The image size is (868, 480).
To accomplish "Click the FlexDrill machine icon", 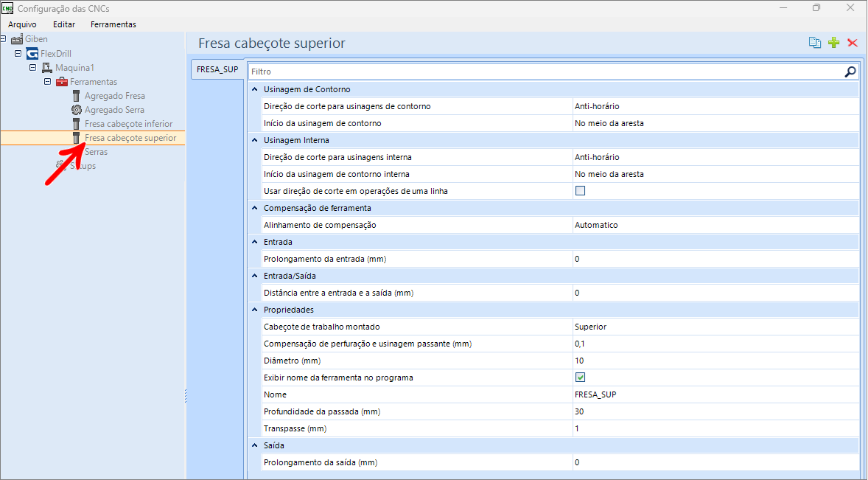I will pyautogui.click(x=32, y=54).
